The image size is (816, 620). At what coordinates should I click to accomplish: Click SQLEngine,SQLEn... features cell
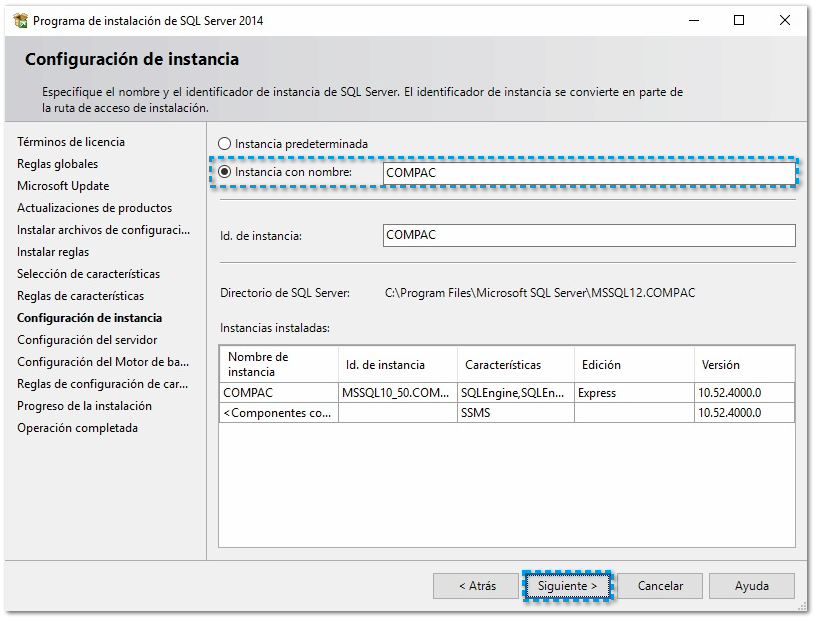pos(516,393)
